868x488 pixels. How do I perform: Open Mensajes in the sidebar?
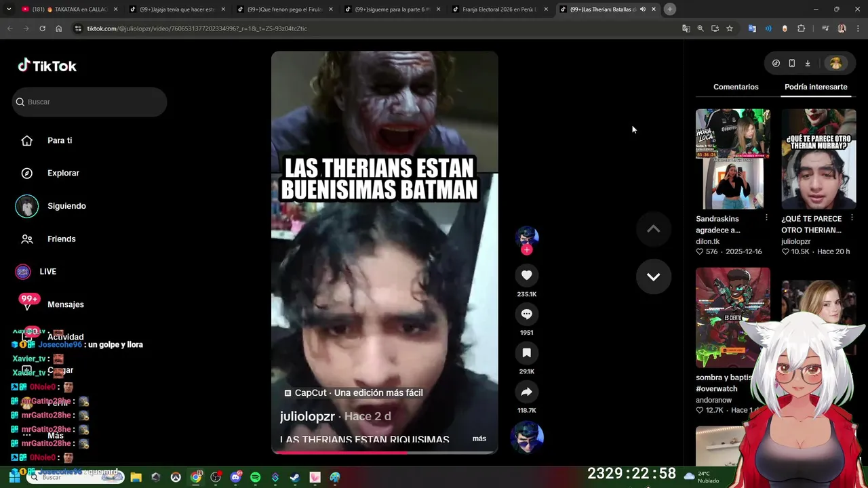pyautogui.click(x=65, y=304)
